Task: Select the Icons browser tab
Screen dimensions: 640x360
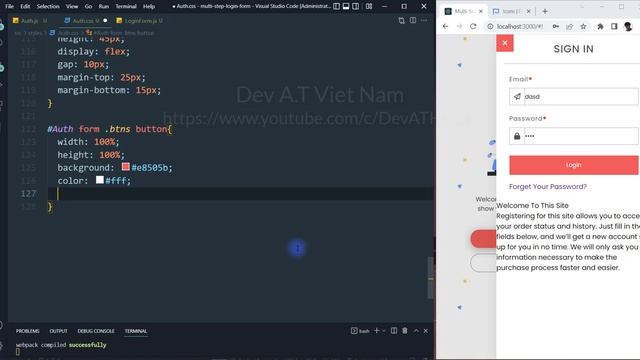Action: pos(511,11)
